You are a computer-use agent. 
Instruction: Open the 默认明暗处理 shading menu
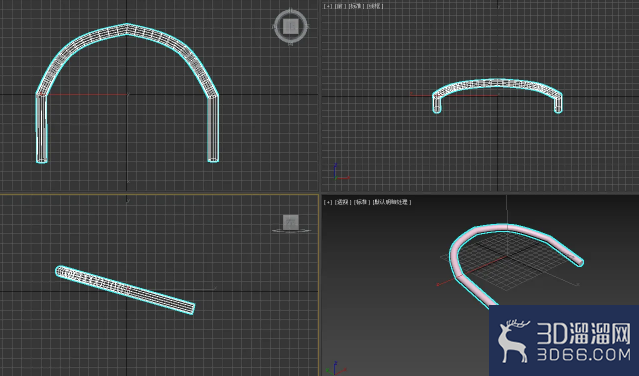pos(392,202)
